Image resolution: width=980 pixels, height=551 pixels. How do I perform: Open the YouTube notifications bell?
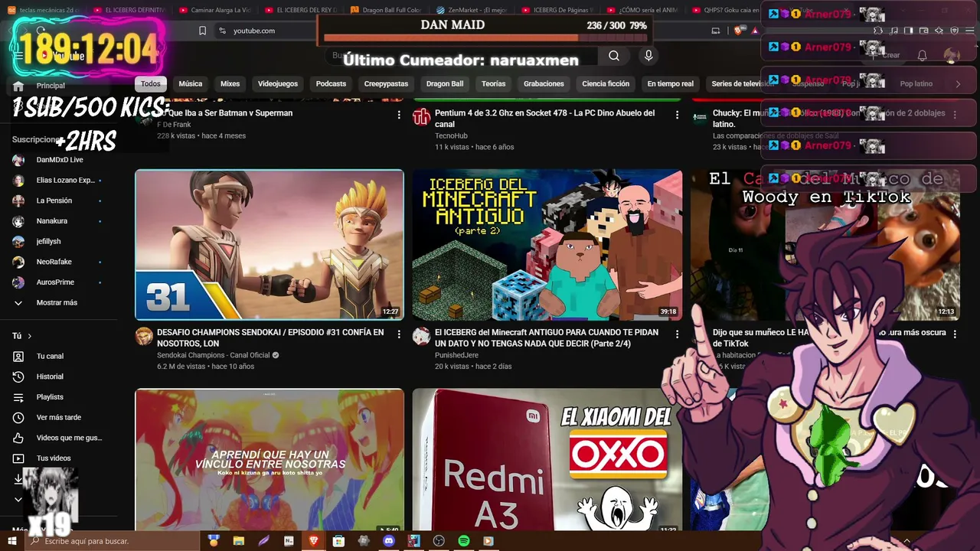[923, 55]
